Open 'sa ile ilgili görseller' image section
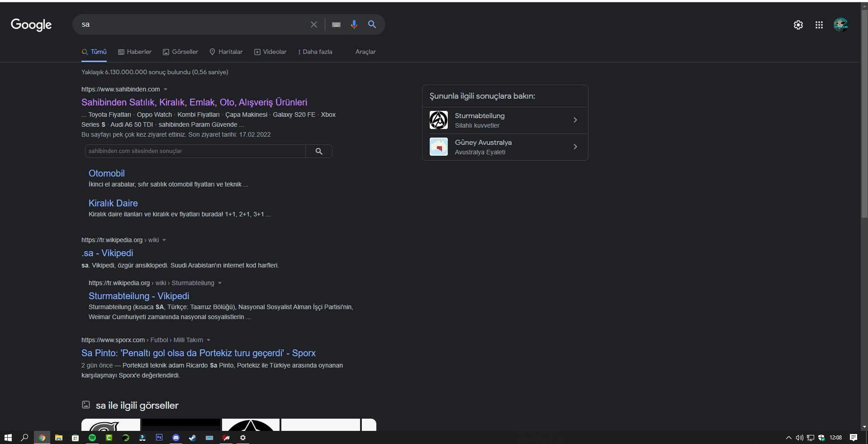Viewport: 868px width, 444px height. pyautogui.click(x=137, y=406)
